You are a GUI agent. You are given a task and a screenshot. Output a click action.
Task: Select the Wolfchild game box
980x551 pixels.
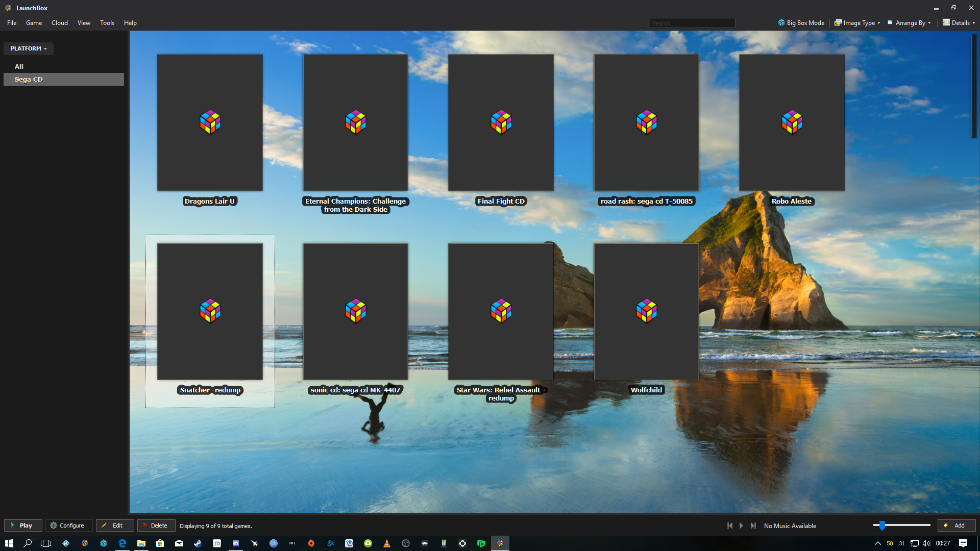(x=646, y=312)
